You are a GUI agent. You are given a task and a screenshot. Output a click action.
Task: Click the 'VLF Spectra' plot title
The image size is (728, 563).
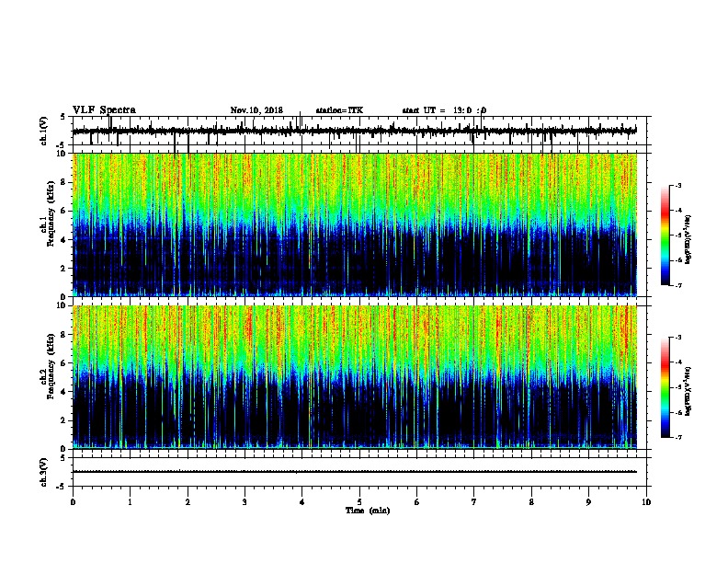tap(104, 110)
